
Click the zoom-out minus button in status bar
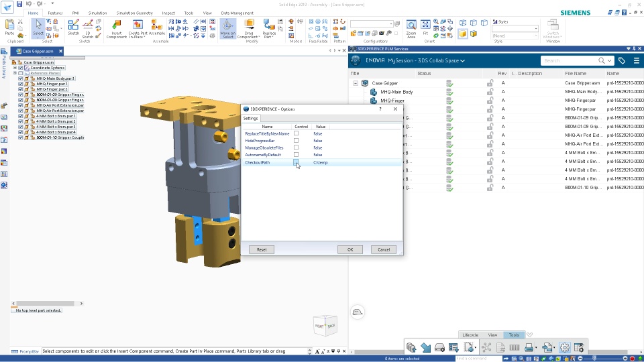[x=580, y=358]
